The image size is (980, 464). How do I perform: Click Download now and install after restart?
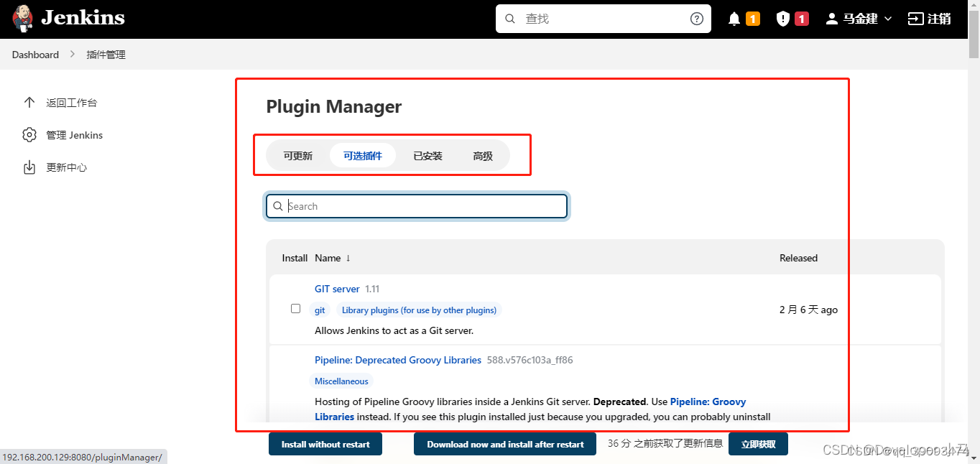pos(505,444)
